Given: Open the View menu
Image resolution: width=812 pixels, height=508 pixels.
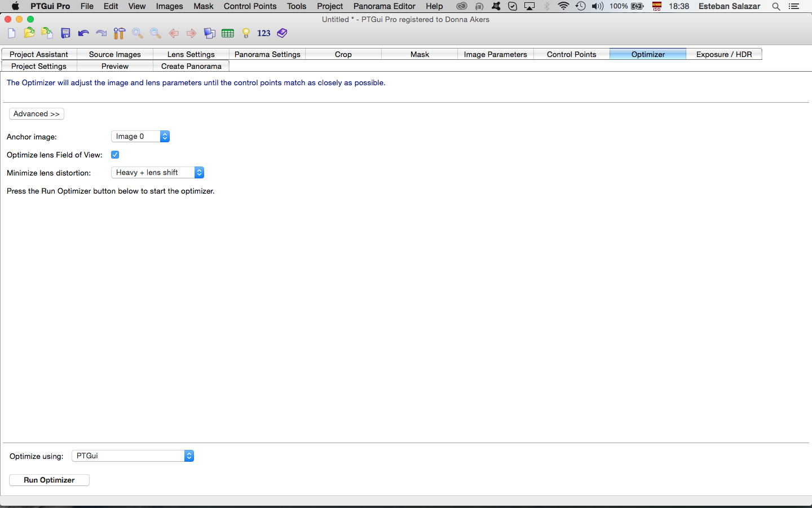Looking at the screenshot, I should tap(136, 6).
